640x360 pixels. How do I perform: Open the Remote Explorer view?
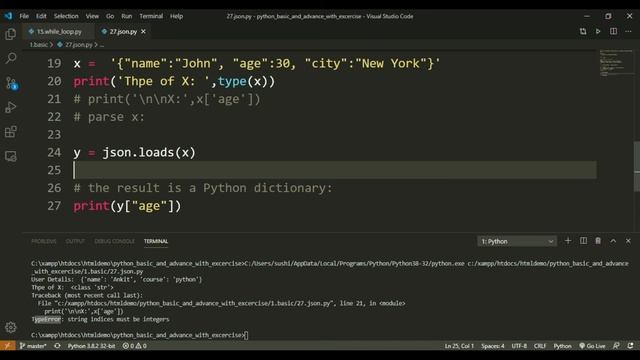tap(11, 156)
